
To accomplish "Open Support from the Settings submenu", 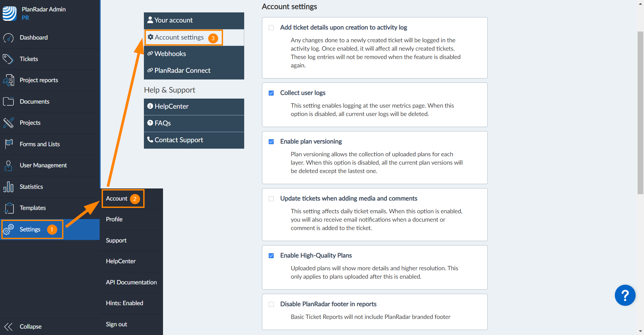I will point(131,240).
